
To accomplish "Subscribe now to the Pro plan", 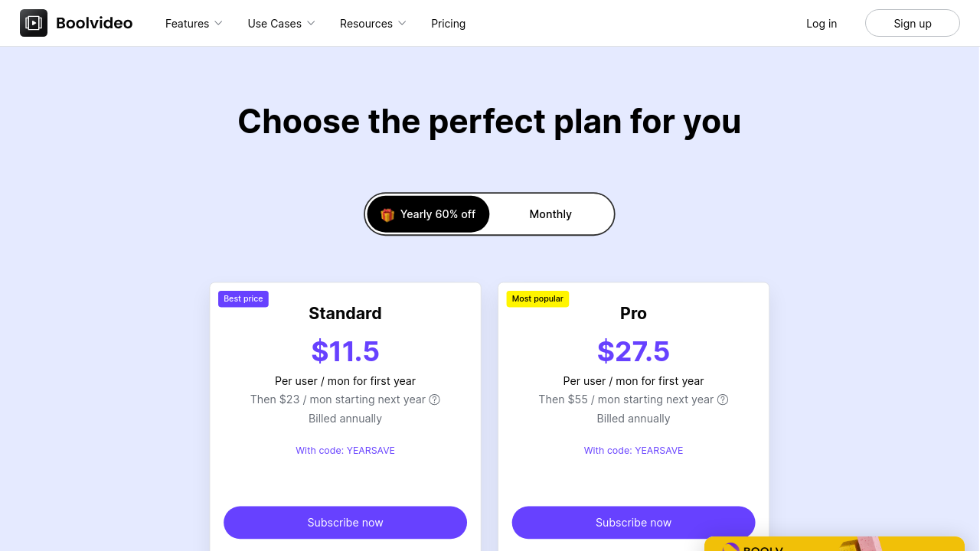I will pos(633,523).
